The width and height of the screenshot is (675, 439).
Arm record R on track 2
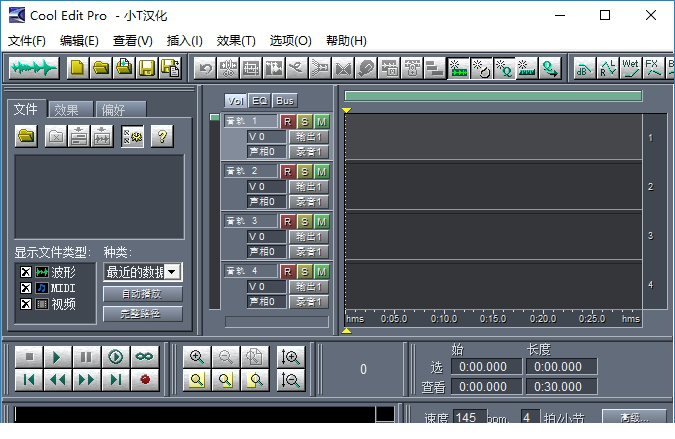288,172
